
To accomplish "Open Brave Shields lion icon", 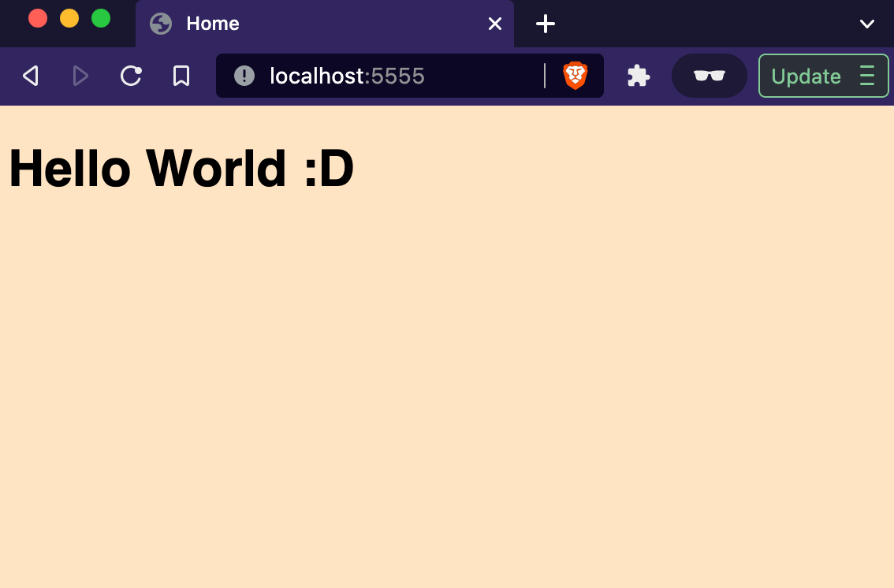I will (576, 76).
